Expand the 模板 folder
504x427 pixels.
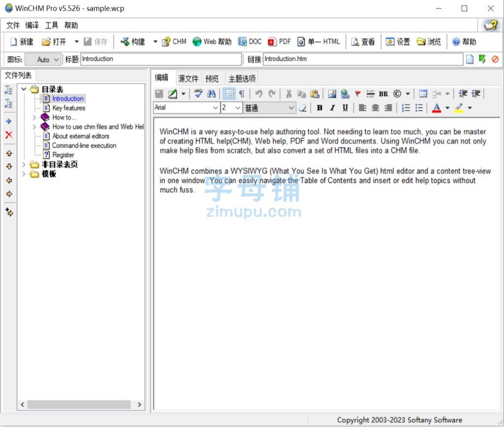click(x=24, y=174)
